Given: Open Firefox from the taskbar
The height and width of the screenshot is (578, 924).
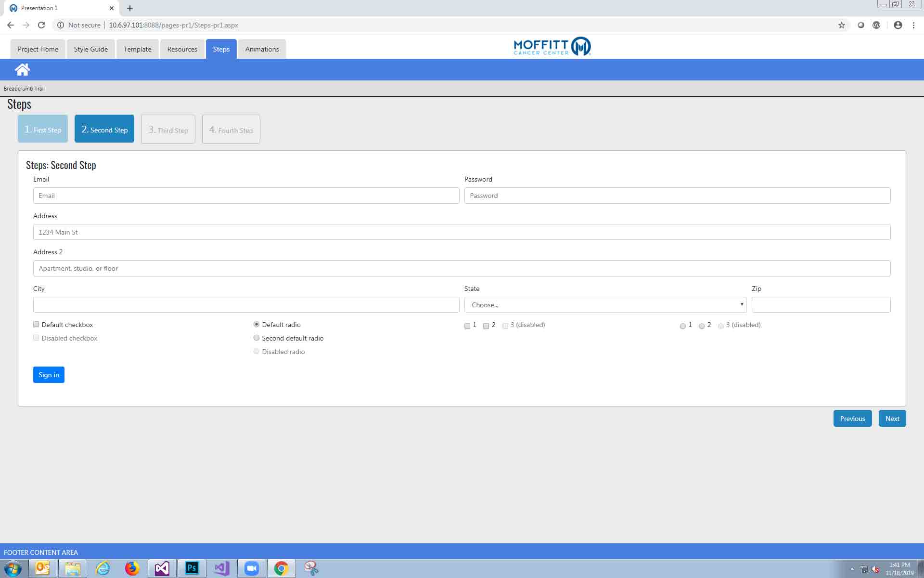Looking at the screenshot, I should click(x=132, y=568).
